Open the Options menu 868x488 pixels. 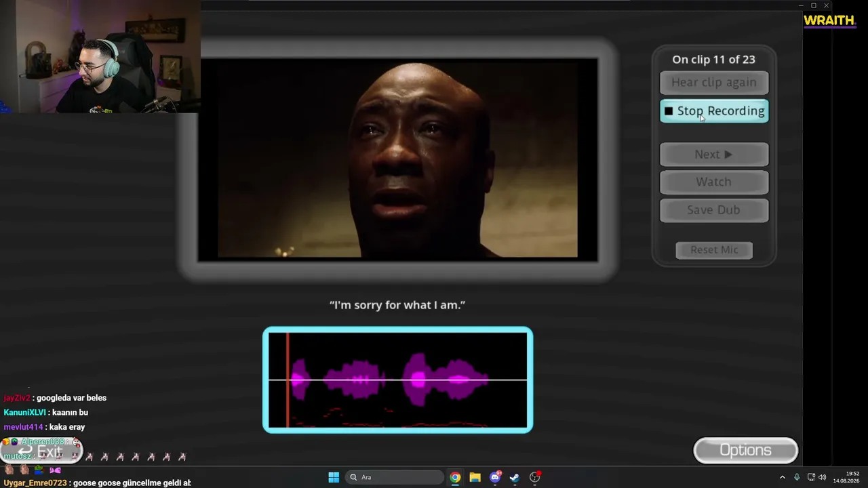[x=745, y=451]
